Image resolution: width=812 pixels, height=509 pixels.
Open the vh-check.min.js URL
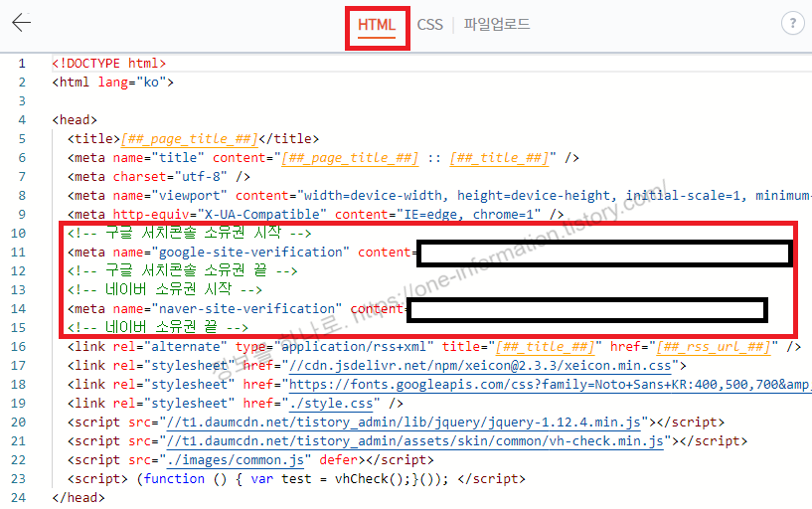tap(414, 441)
